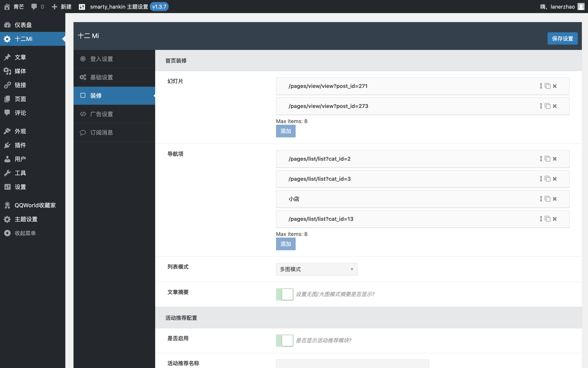Clone the cat_id=3 navigation item

tap(547, 179)
